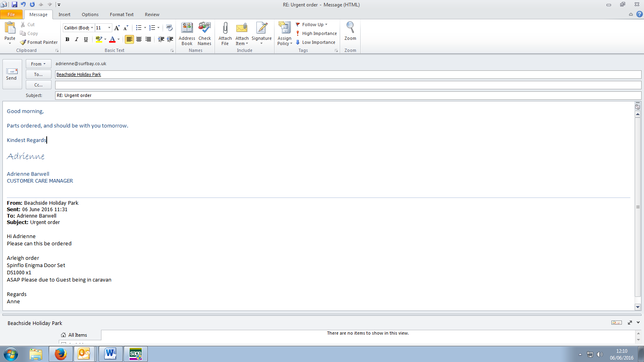The image size is (644, 362).
Task: Open the font size dropdown
Action: (109, 28)
